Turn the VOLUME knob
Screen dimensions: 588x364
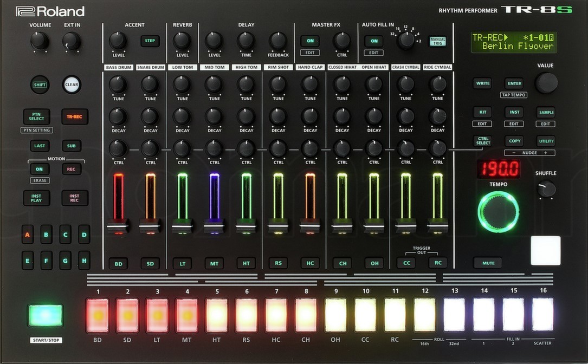40,41
